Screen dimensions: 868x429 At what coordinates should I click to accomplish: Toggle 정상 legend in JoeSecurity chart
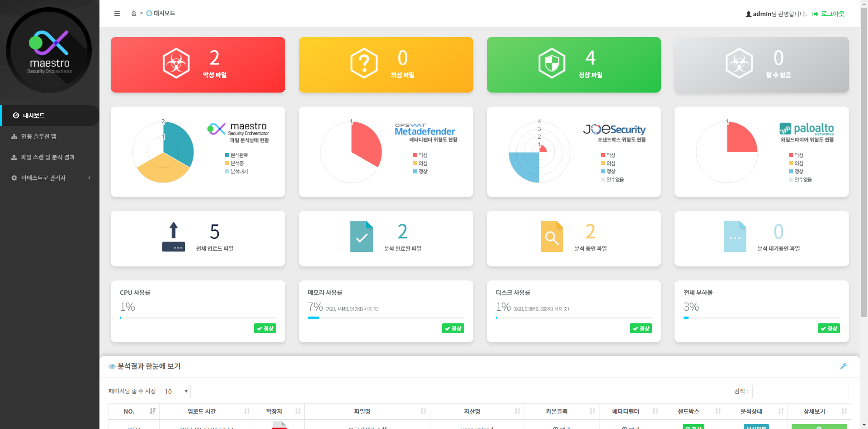pyautogui.click(x=610, y=172)
